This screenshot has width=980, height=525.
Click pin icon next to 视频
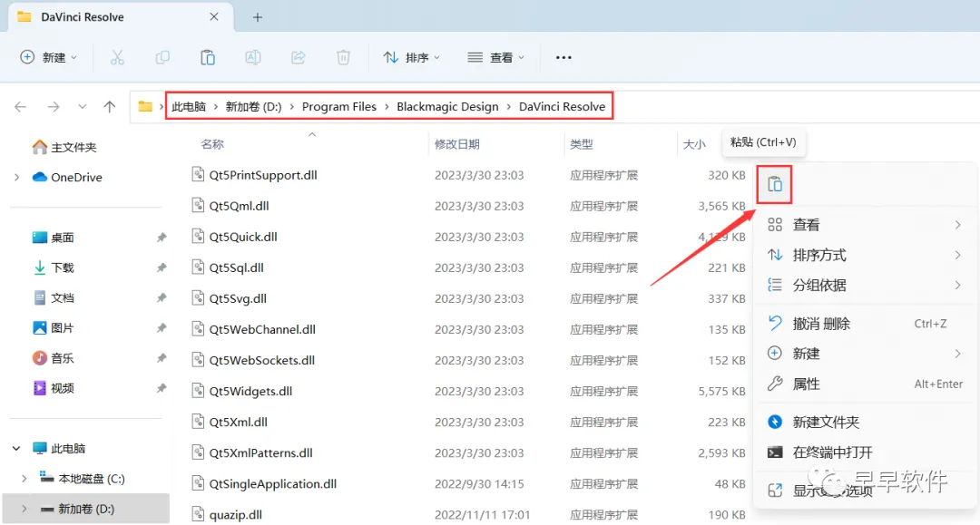[x=162, y=388]
